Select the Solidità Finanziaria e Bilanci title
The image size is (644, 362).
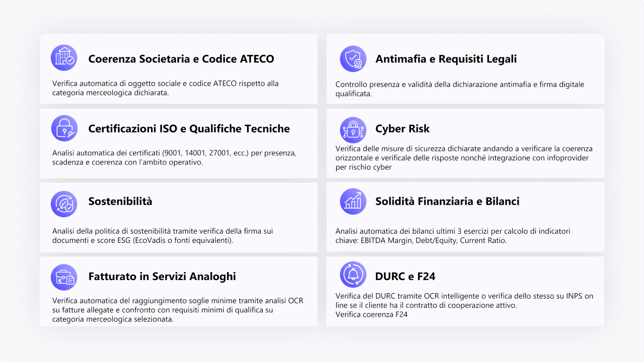(x=447, y=202)
